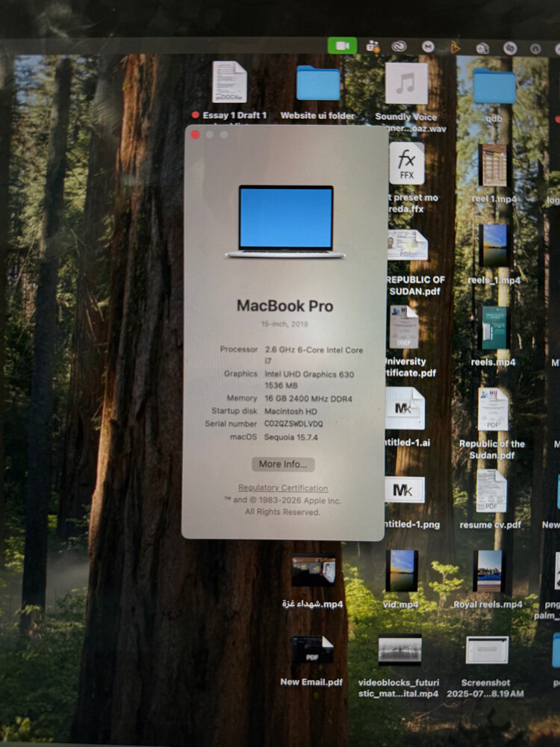Click the green camera indicator in menu bar
Viewport: 560px width, 747px height.
pos(342,46)
